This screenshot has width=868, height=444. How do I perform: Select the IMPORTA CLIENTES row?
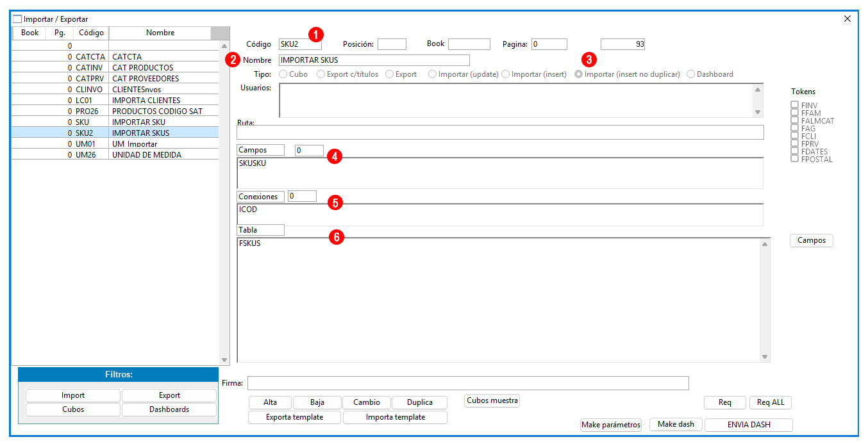(x=115, y=101)
